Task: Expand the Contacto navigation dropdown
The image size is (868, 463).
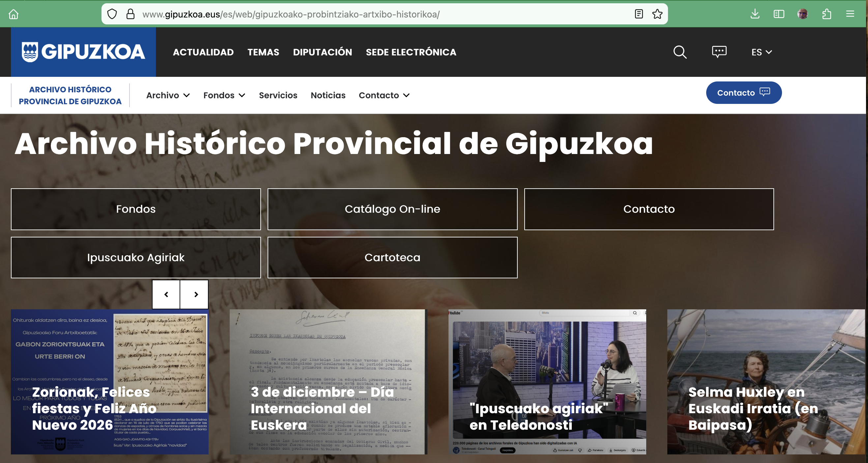Action: point(384,95)
